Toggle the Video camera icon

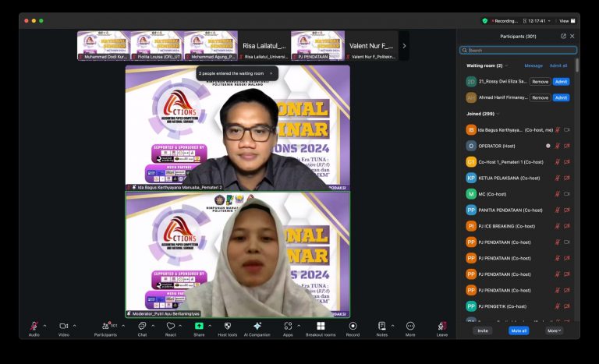coord(63,326)
